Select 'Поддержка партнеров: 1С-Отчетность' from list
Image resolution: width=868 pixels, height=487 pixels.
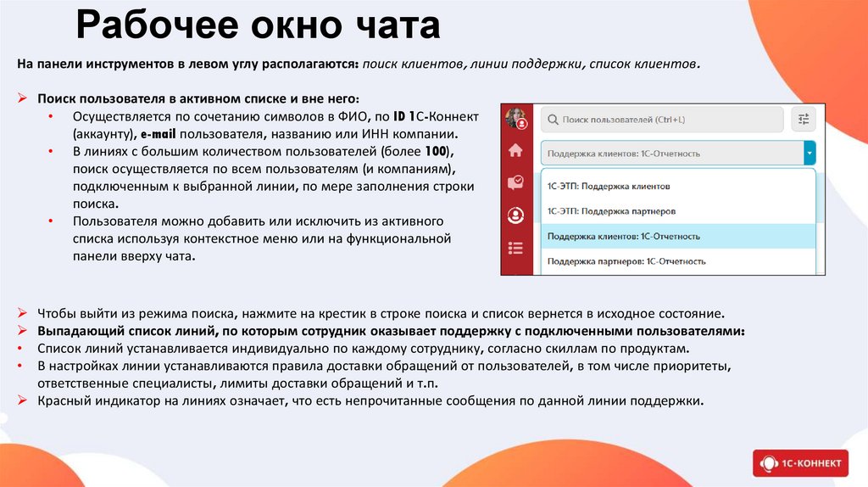pyautogui.click(x=677, y=261)
